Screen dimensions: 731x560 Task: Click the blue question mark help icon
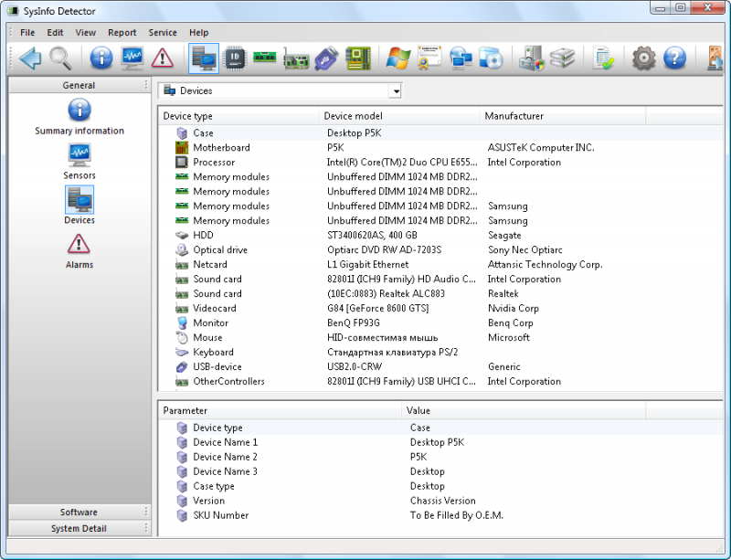coord(674,59)
